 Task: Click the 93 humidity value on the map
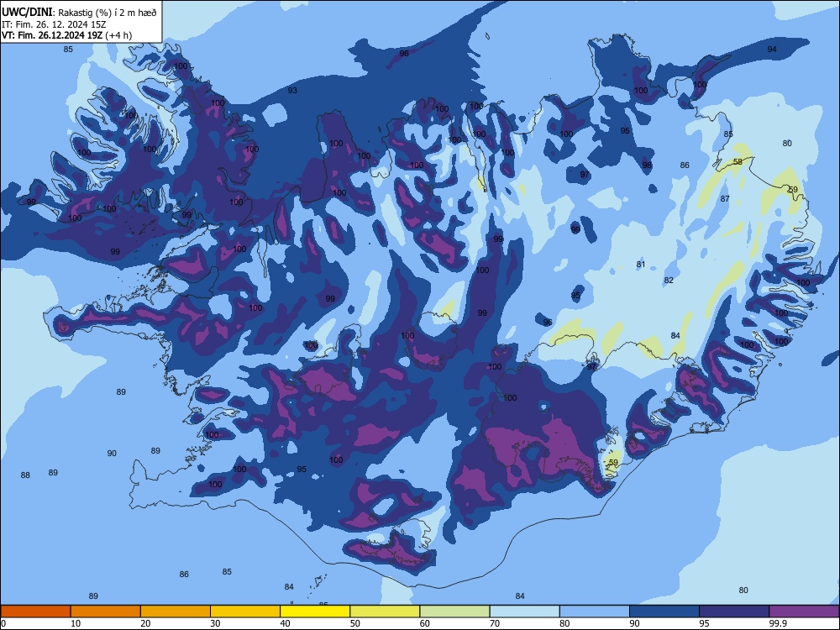tap(292, 90)
